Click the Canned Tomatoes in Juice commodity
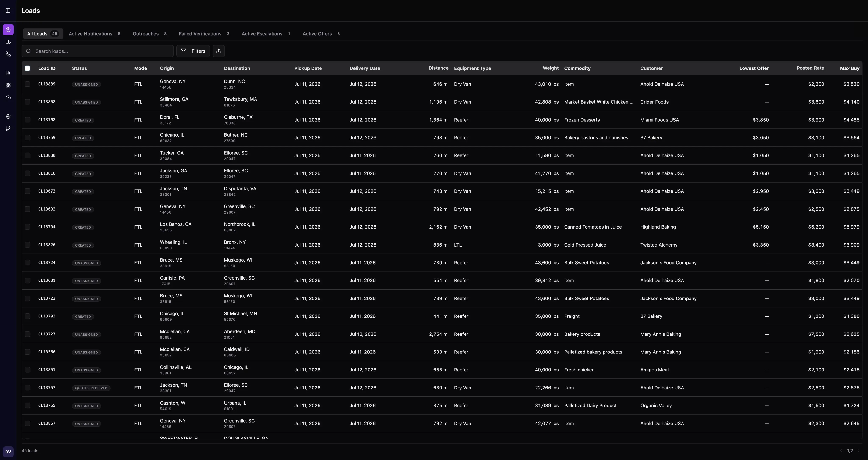Viewport: 868px width, 460px height. (593, 227)
